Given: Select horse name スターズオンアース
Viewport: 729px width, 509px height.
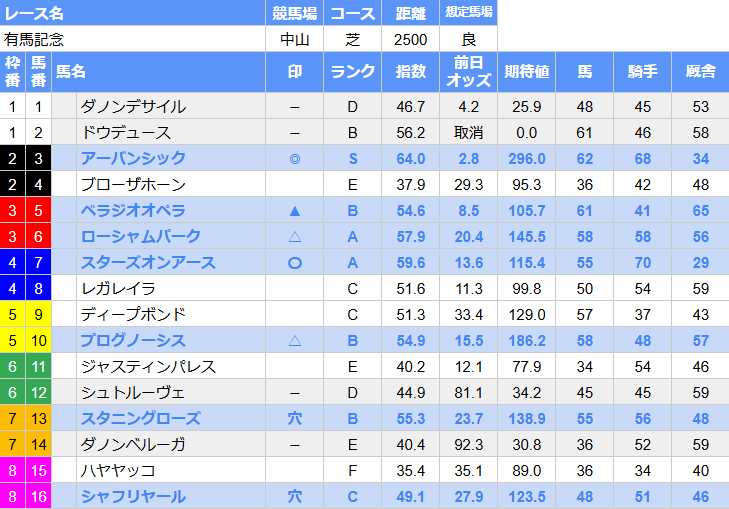Looking at the screenshot, I should pos(148,263).
